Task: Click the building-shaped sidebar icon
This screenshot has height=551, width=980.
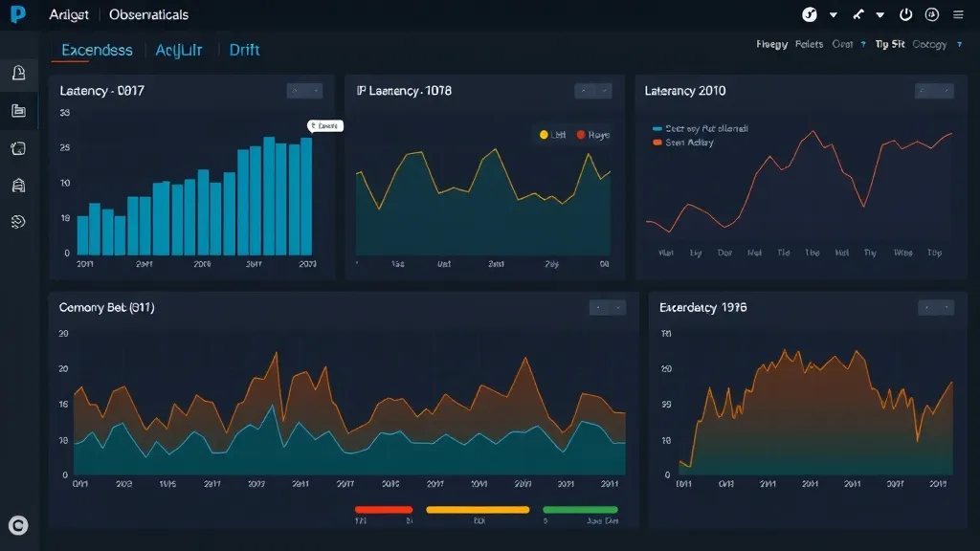Action: (x=19, y=185)
